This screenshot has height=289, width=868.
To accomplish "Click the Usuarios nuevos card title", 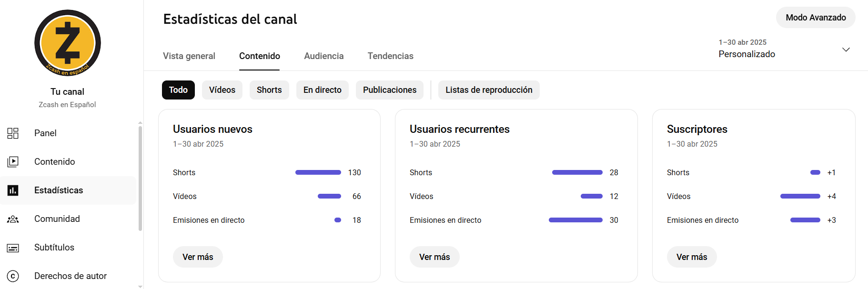I will (x=212, y=129).
